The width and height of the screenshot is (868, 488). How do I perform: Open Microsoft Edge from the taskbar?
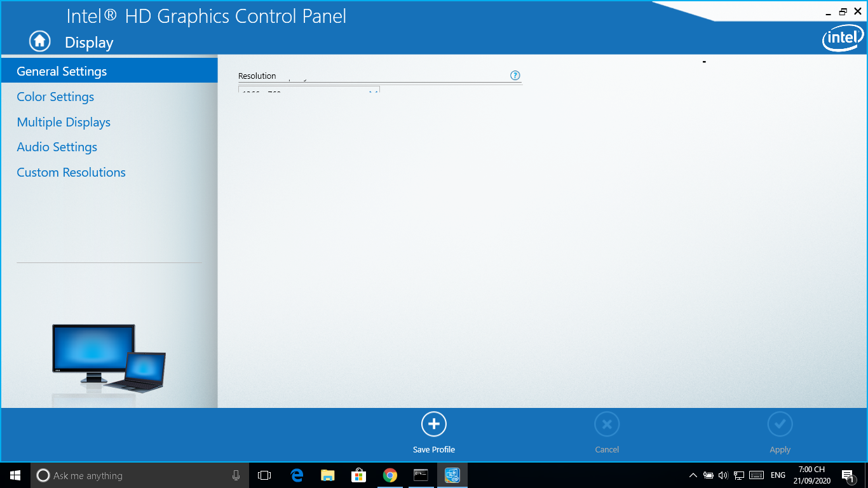click(x=297, y=475)
